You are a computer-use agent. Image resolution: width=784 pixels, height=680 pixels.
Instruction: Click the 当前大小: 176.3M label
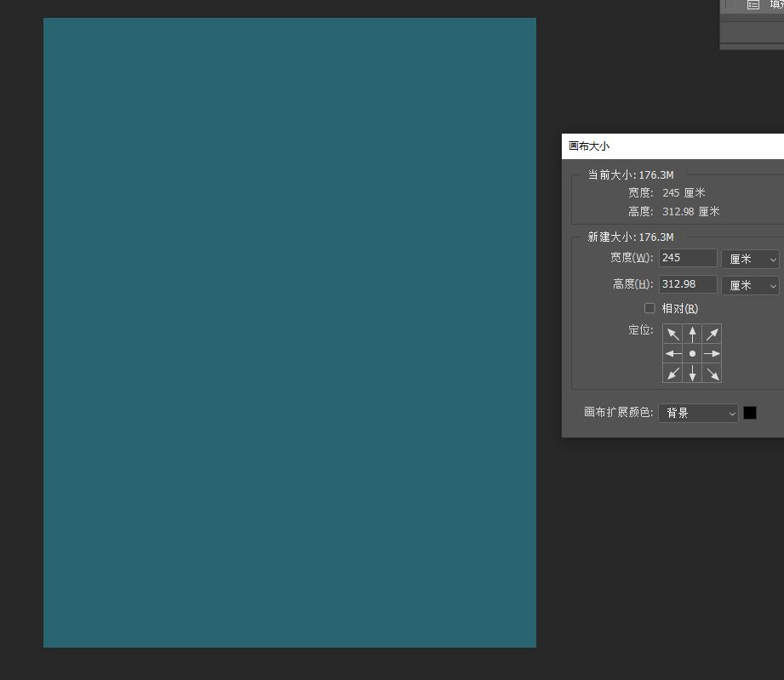[631, 175]
